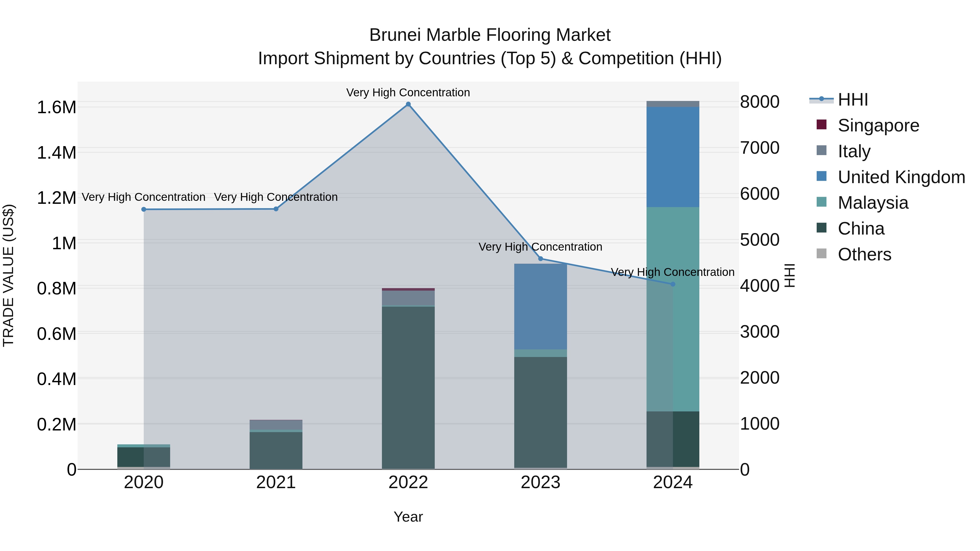Click the 1M left axis tick label
Image resolution: width=980 pixels, height=551 pixels.
coord(64,243)
